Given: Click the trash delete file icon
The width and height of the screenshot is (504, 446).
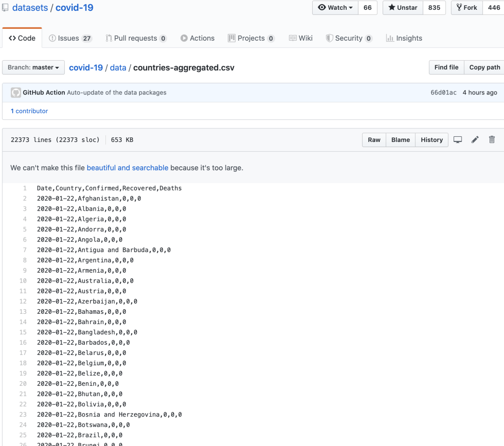Looking at the screenshot, I should (x=492, y=140).
